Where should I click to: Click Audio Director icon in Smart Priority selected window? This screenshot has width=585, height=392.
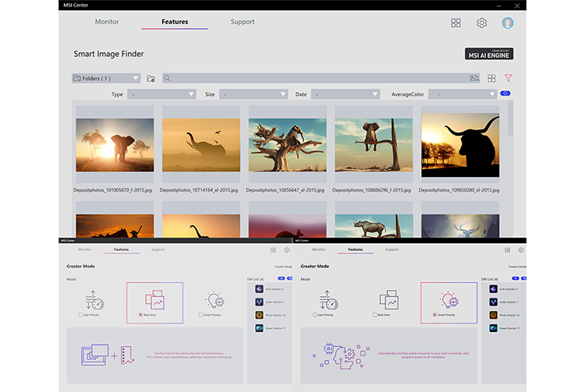[x=493, y=302]
